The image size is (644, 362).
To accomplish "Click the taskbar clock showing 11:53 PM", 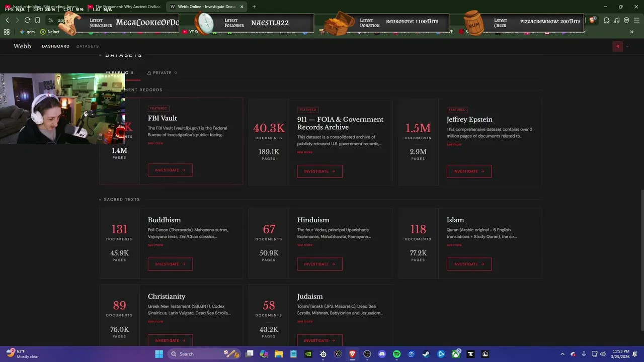I will tap(620, 354).
